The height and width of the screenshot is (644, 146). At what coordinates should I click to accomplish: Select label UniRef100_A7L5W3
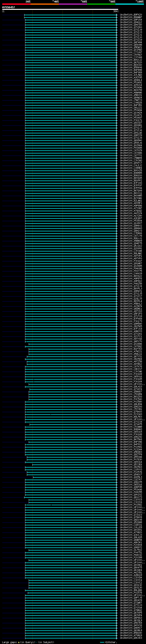coord(131,75)
